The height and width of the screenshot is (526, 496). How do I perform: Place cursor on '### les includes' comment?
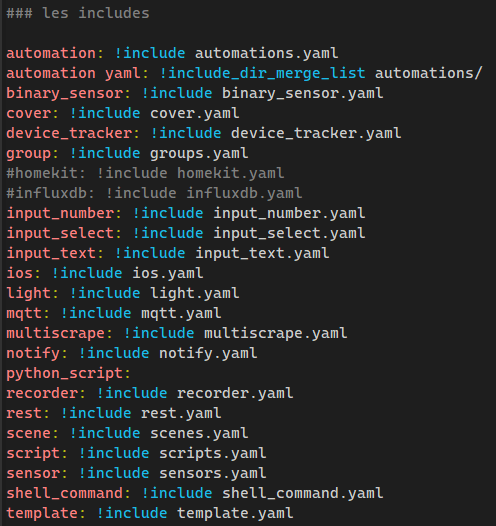click(x=78, y=13)
